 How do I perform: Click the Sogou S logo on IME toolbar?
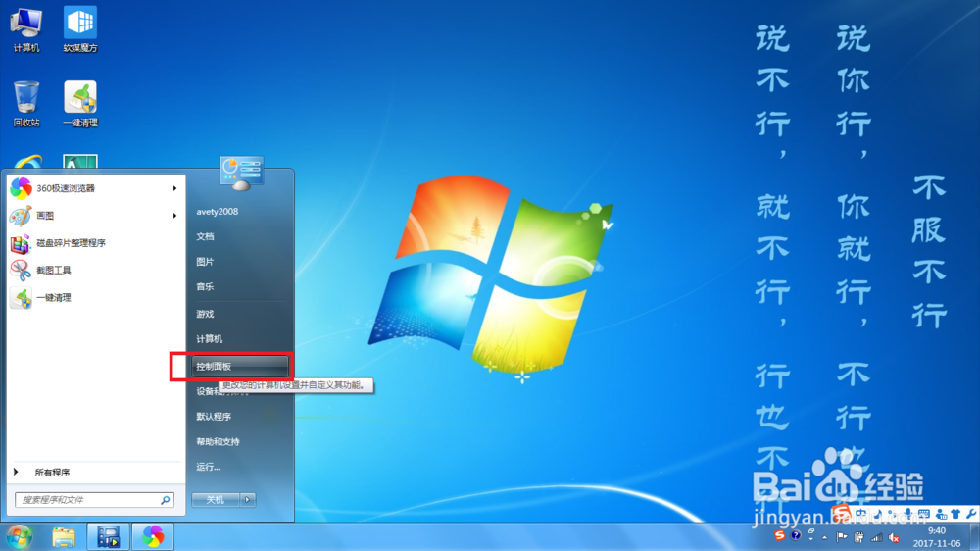pos(842,512)
